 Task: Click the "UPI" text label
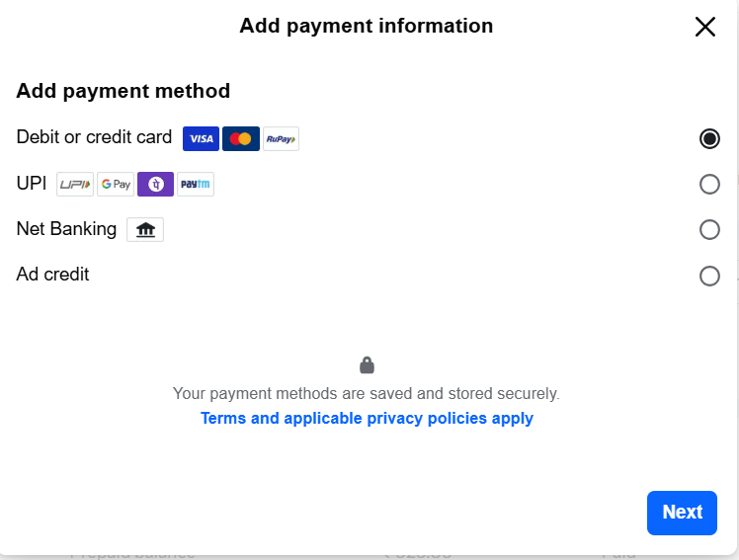point(32,184)
